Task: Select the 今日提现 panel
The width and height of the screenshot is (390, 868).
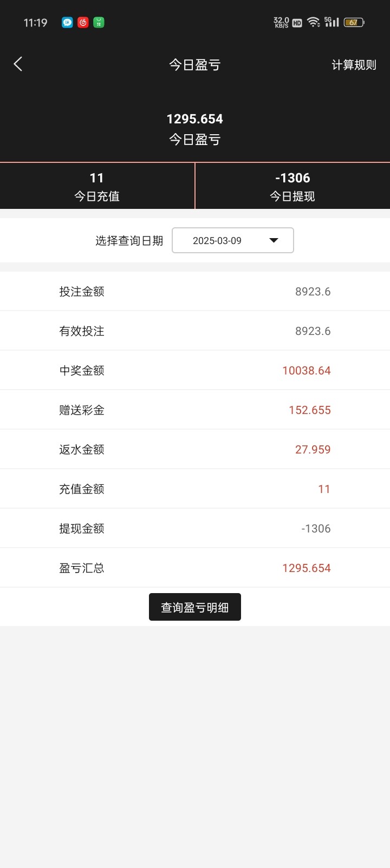Action: (292, 186)
